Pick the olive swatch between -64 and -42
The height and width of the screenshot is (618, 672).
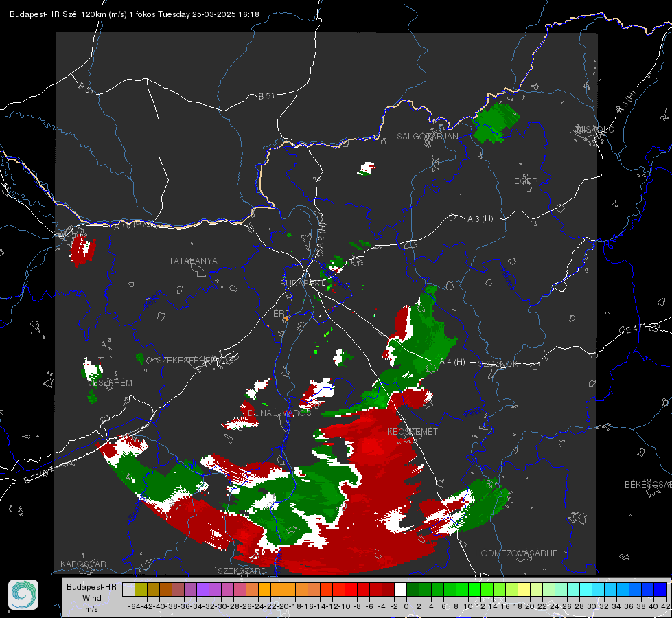click(x=141, y=589)
